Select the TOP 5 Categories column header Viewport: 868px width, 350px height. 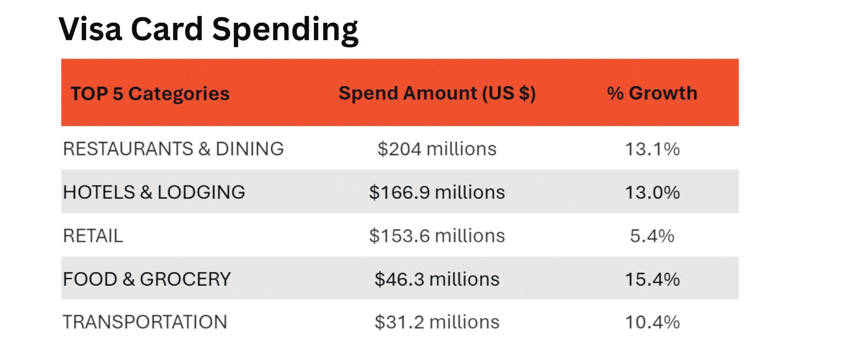150,94
